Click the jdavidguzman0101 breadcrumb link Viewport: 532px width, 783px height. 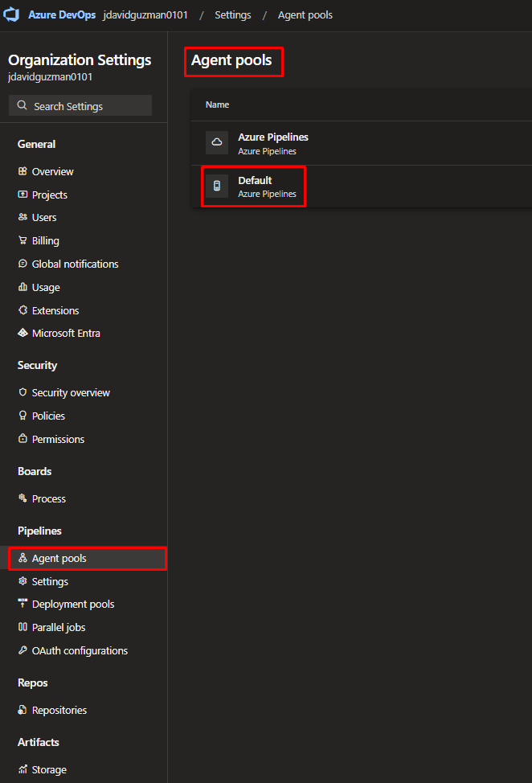(x=145, y=15)
